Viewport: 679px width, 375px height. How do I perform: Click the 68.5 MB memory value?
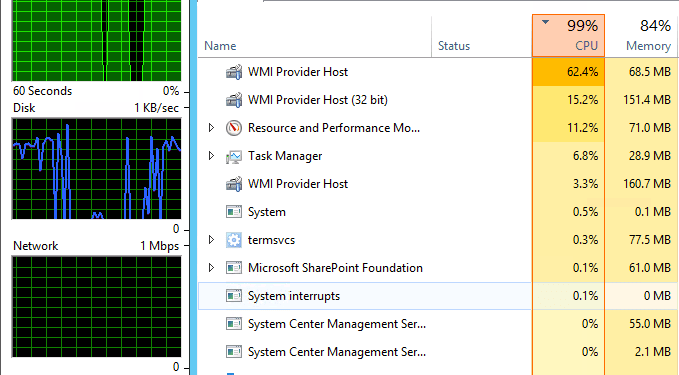(650, 72)
